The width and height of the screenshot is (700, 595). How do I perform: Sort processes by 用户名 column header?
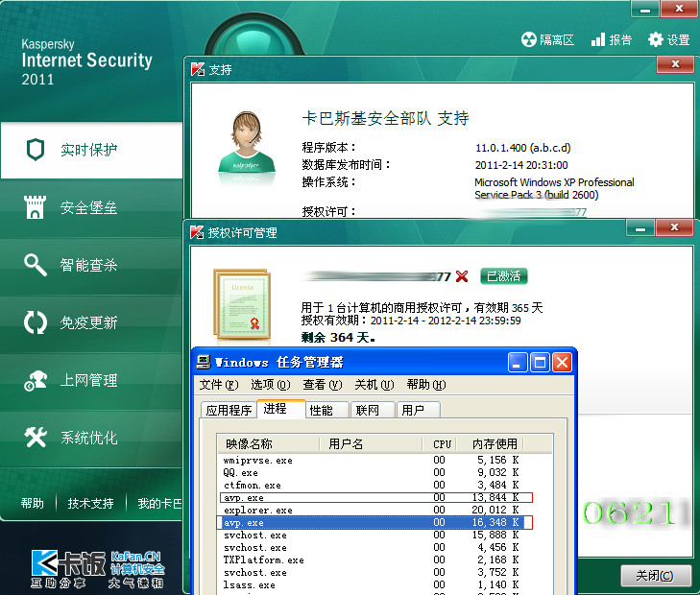pos(371,443)
